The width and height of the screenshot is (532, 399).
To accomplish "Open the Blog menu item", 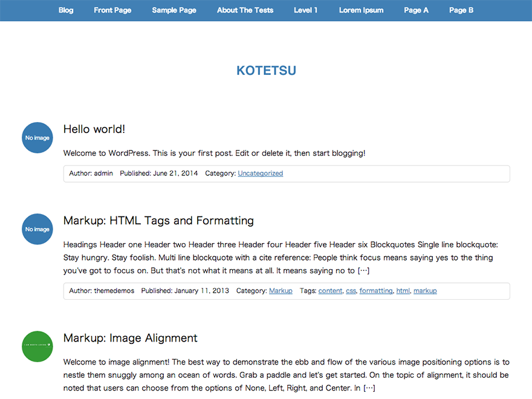I will tap(66, 10).
